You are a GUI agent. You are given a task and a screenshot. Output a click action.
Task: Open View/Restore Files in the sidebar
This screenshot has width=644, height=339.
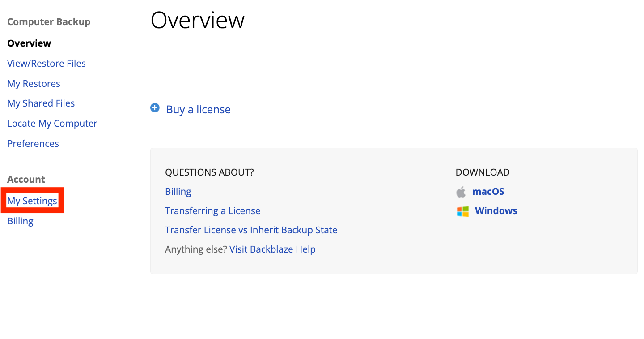47,64
